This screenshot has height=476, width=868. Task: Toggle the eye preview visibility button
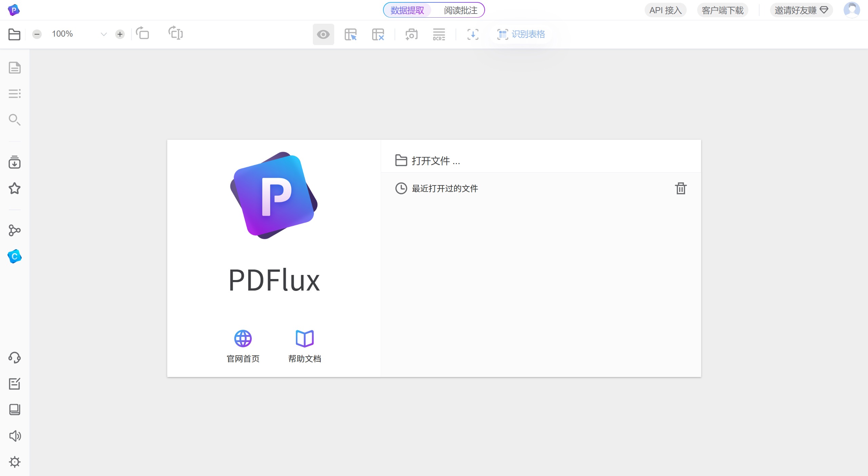point(323,34)
